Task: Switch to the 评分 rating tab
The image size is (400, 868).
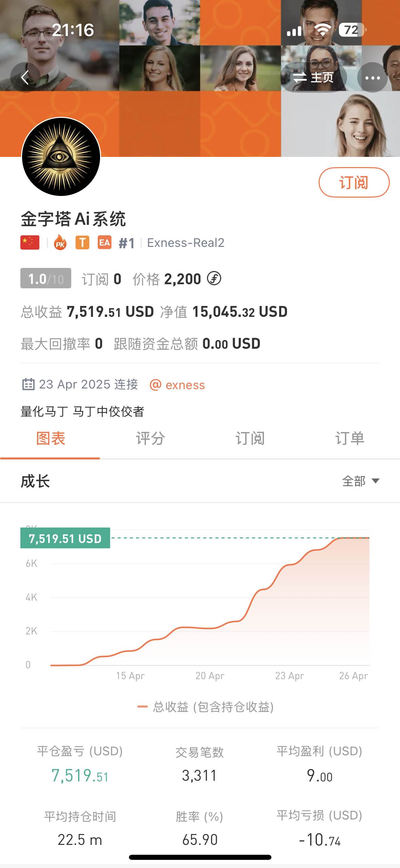Action: point(150,438)
